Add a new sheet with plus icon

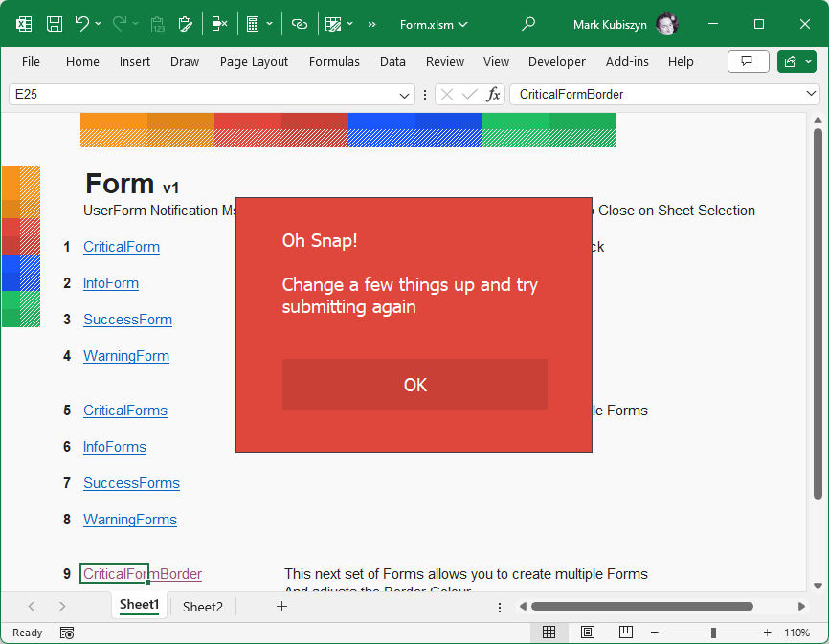pos(281,606)
